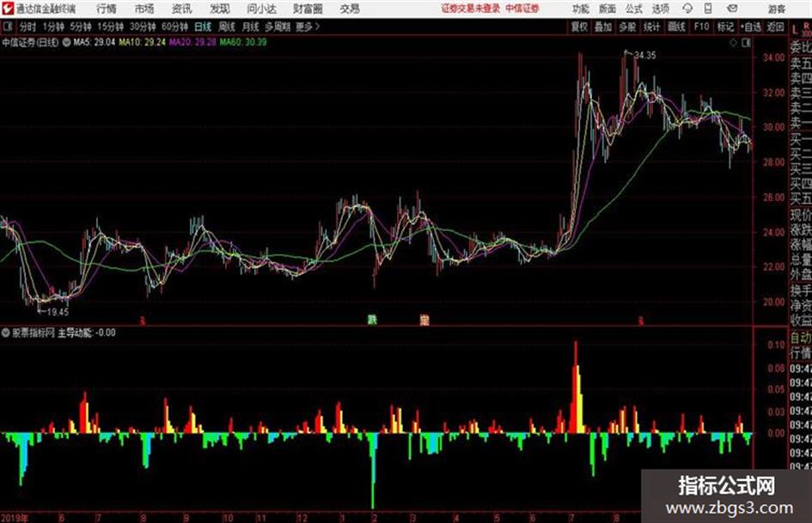812x523 pixels.
Task: Open F10 company info button
Action: click(701, 27)
